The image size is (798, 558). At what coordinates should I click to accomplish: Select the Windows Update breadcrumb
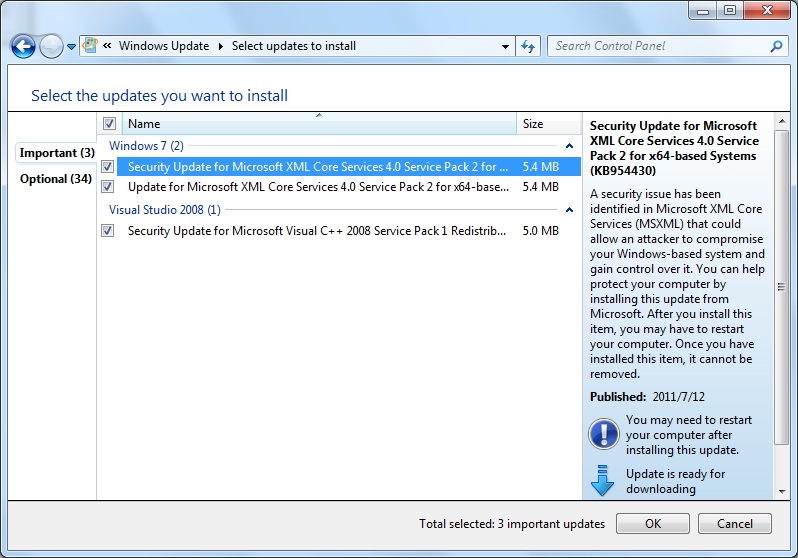point(164,46)
